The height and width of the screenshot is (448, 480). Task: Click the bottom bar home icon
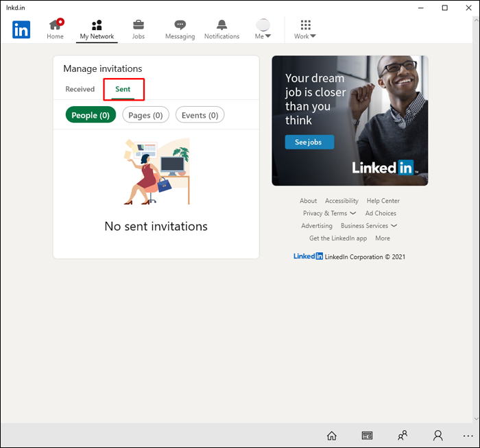tap(331, 435)
